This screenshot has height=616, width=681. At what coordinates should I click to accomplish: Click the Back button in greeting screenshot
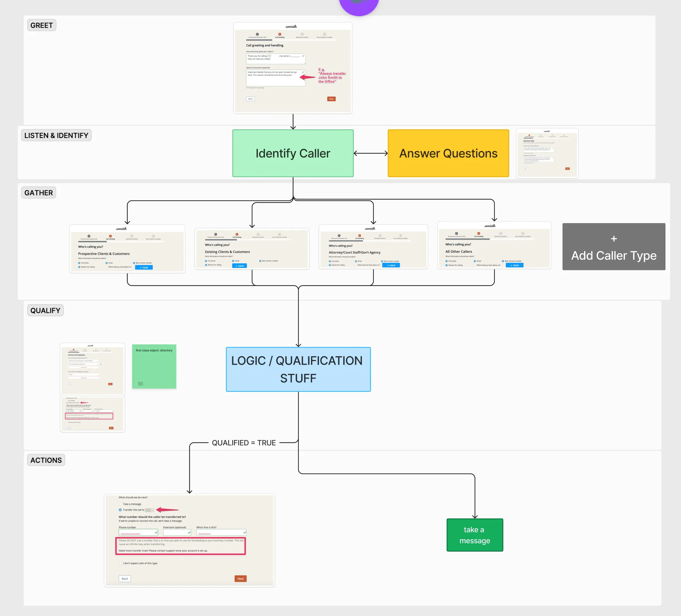[250, 99]
